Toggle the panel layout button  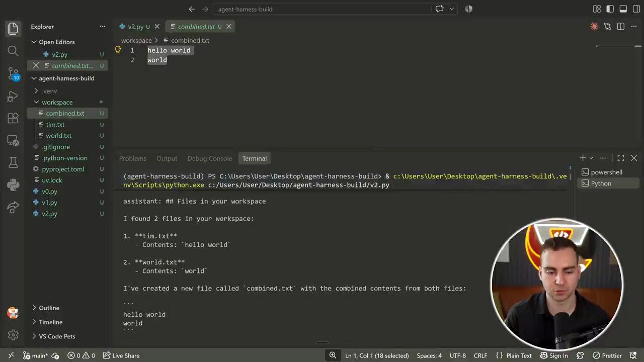[623, 9]
